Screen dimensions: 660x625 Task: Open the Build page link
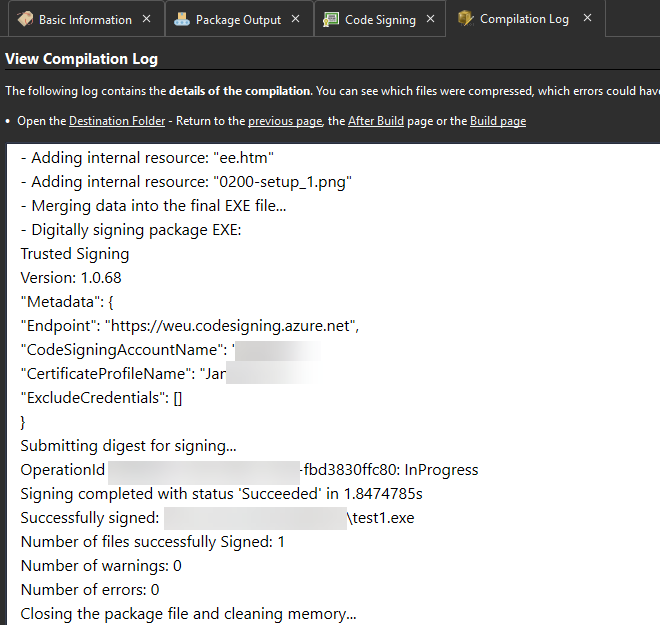click(497, 121)
